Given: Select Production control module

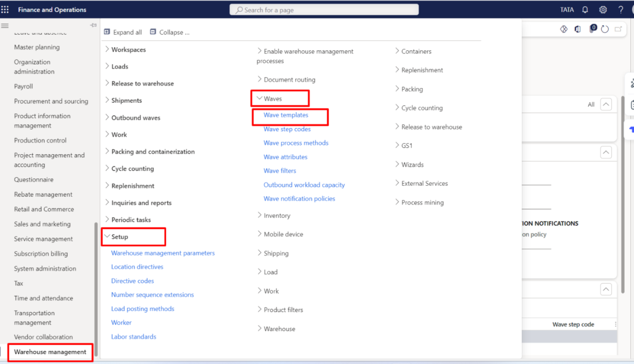Looking at the screenshot, I should (40, 141).
